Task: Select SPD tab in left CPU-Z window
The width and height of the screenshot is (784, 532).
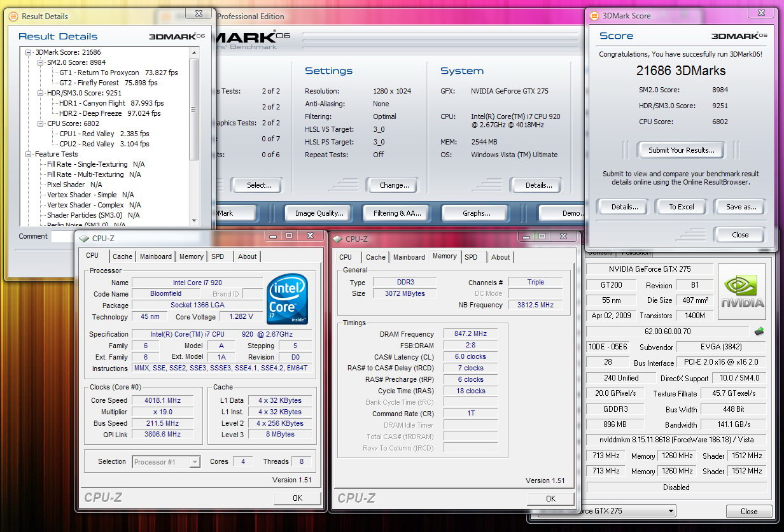Action: (218, 256)
